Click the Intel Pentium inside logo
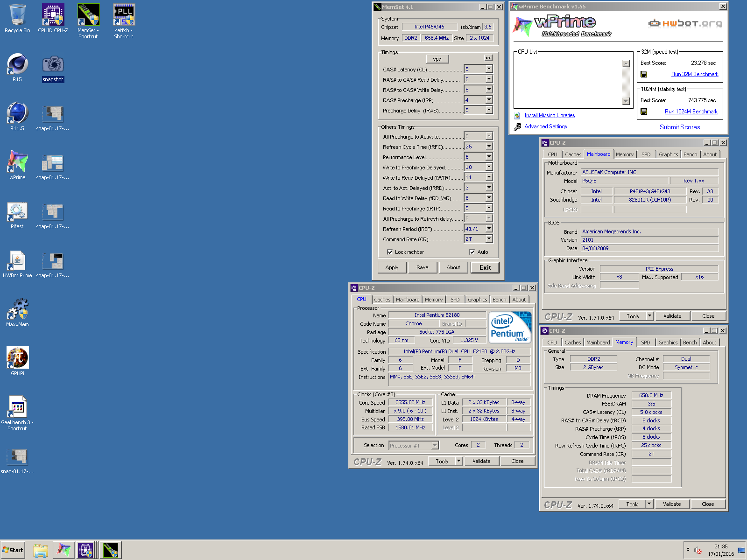 click(x=509, y=327)
